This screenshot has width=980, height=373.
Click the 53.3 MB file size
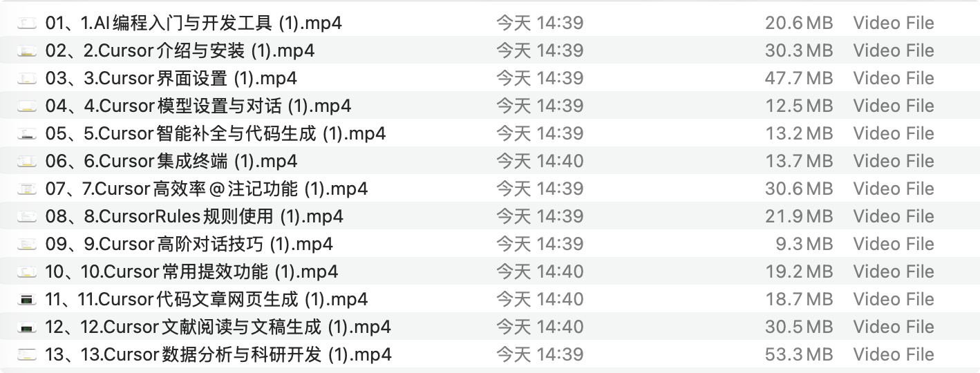click(798, 355)
